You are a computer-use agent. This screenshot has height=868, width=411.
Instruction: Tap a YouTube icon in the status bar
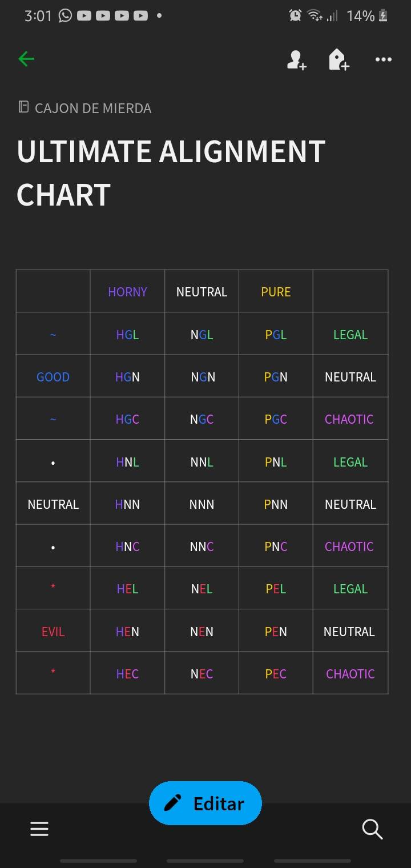coord(83,15)
